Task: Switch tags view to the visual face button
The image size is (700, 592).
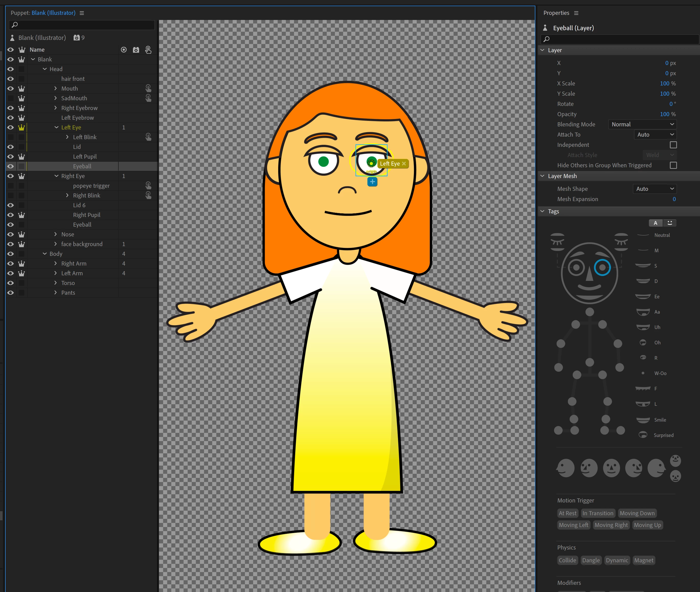Action: (x=670, y=223)
